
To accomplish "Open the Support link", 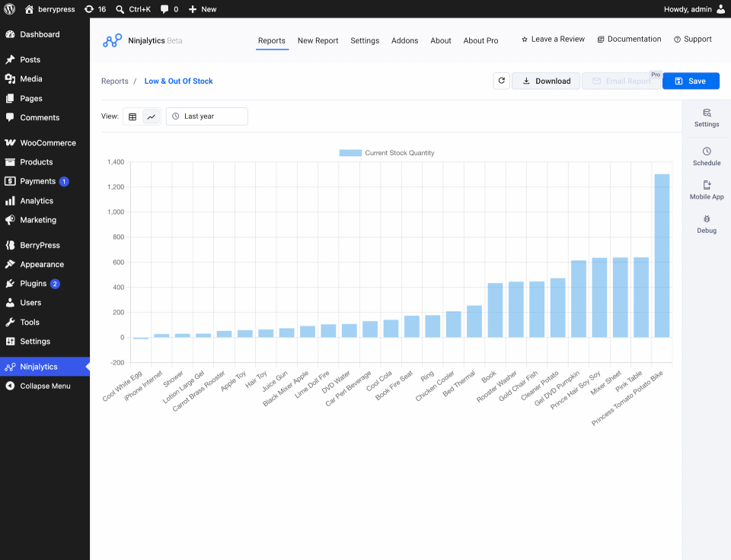I will 693,39.
